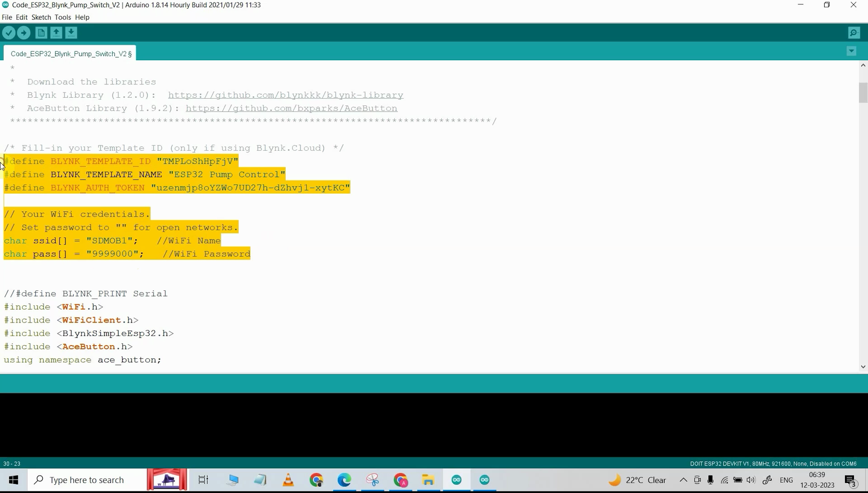Create a New sketch using the toolbar icon
Screen dimensions: 868x493
click(41, 32)
